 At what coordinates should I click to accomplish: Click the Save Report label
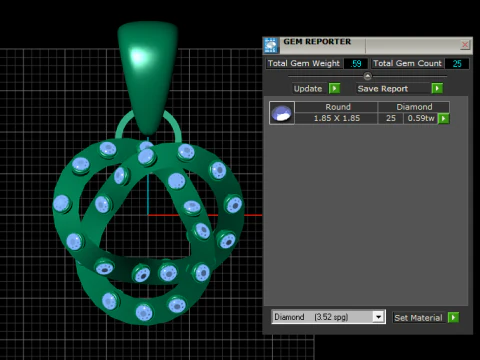click(x=383, y=89)
